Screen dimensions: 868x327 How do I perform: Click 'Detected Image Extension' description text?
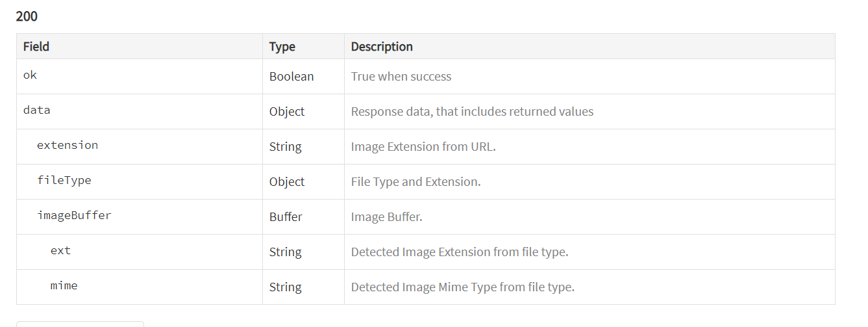pyautogui.click(x=460, y=252)
